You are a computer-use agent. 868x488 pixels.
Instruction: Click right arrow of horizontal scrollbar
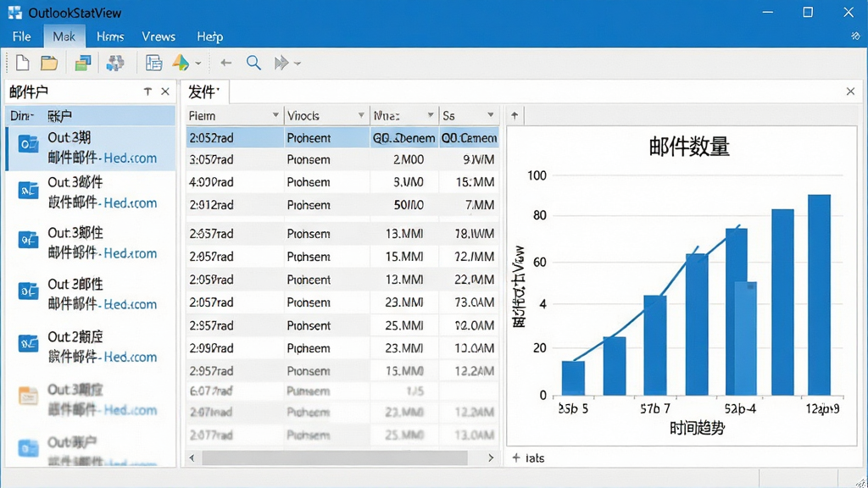(491, 458)
